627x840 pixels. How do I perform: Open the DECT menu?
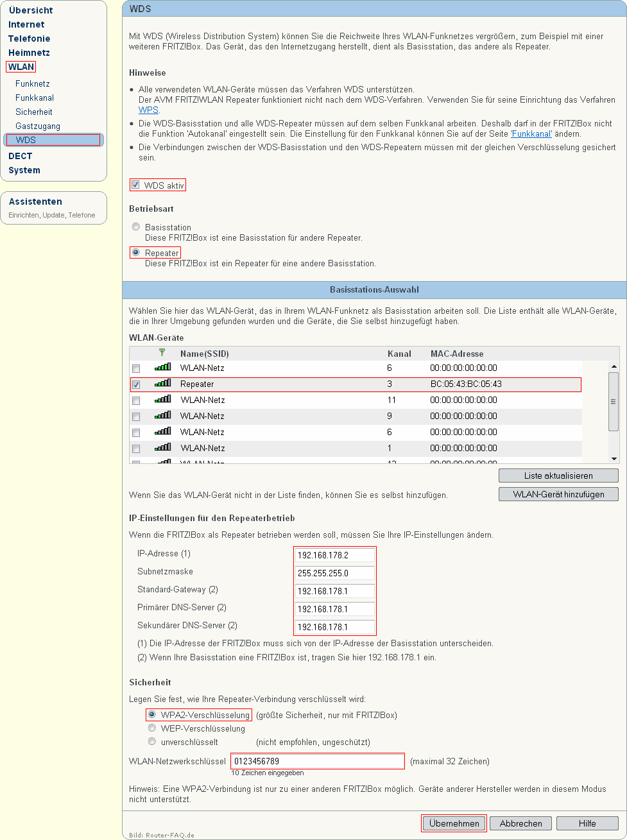(x=20, y=156)
